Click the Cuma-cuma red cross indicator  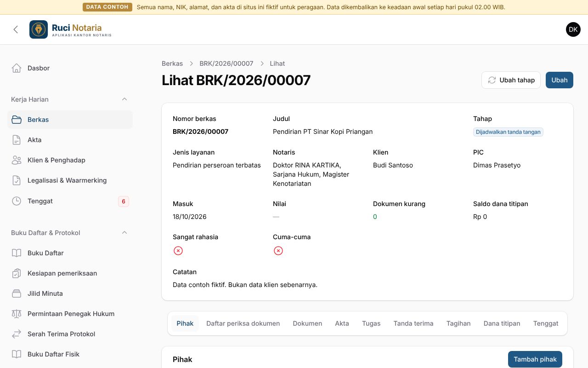(x=278, y=251)
